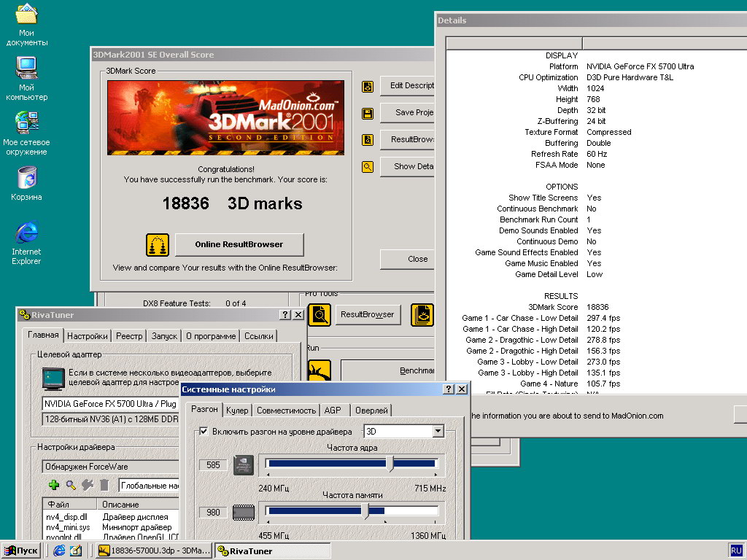Click the Show Details button
The width and height of the screenshot is (747, 560).
(x=407, y=167)
